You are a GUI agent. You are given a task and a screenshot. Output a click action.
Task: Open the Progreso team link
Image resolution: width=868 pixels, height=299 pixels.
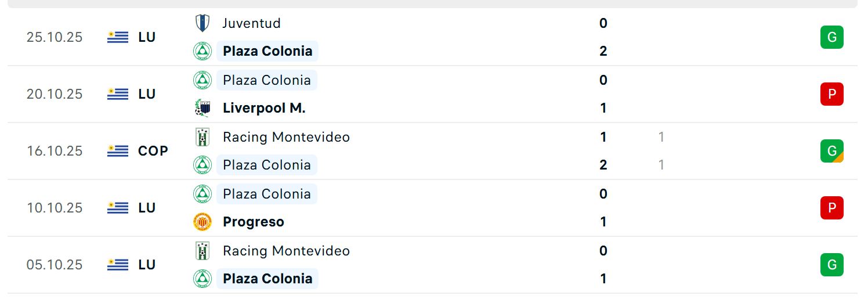coord(253,222)
